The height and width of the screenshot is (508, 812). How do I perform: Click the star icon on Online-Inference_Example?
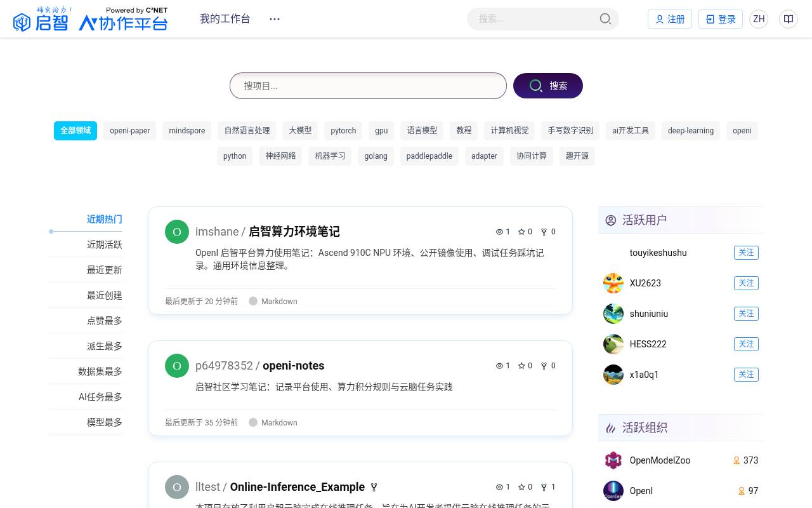point(521,487)
